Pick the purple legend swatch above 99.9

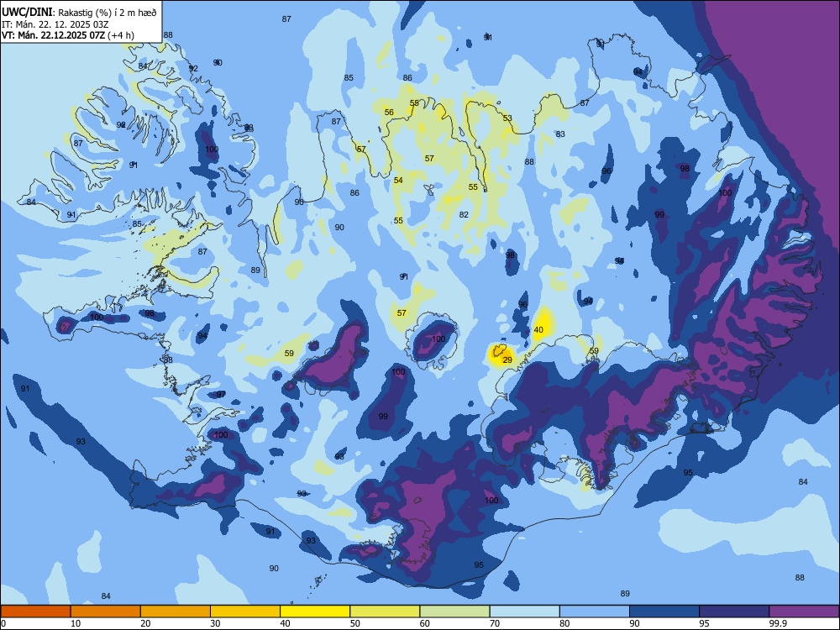click(804, 612)
